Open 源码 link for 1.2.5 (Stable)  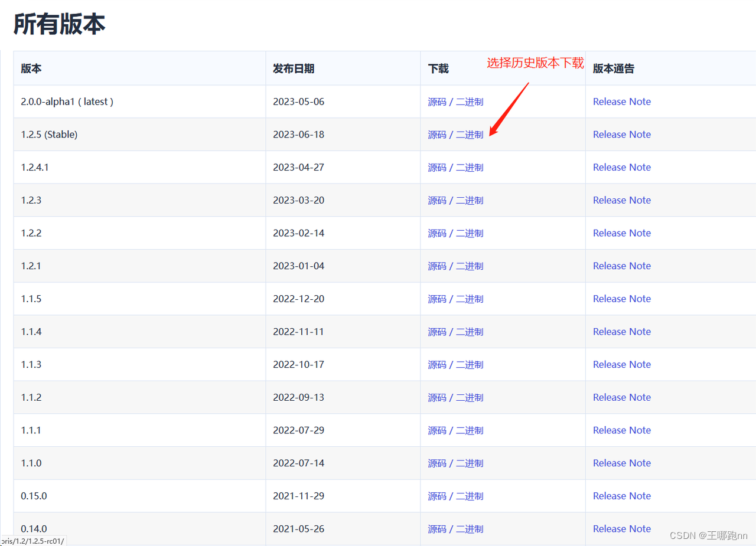[x=437, y=135]
